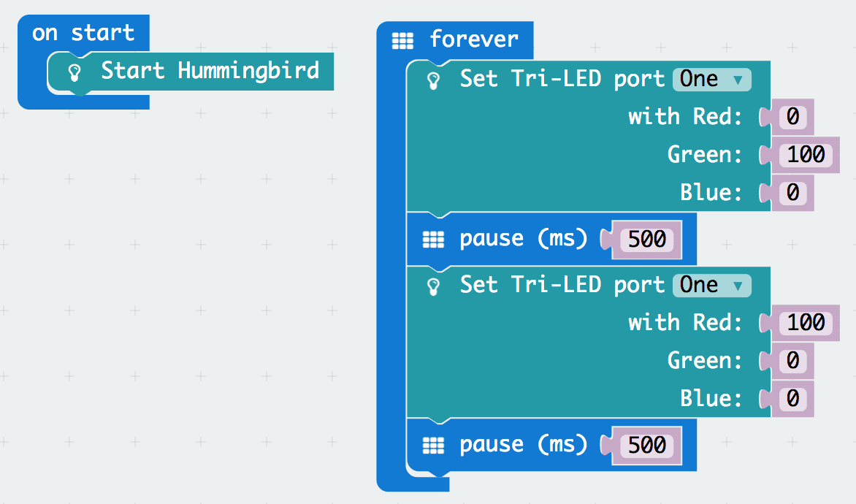Click the lightbulb icon on Start Hummingbird block
The height and width of the screenshot is (504, 856).
tap(74, 72)
